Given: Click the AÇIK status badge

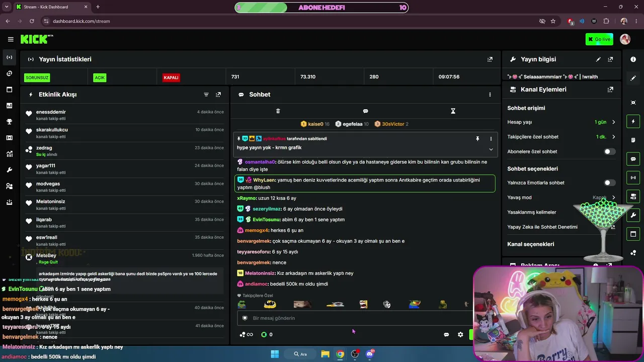Looking at the screenshot, I should pyautogui.click(x=100, y=77).
